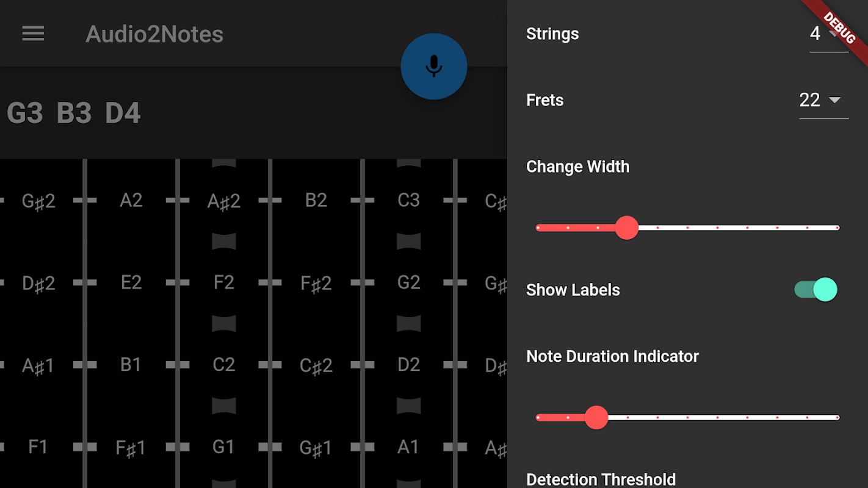Open the hamburger navigation menu
This screenshot has height=488, width=868.
(33, 34)
